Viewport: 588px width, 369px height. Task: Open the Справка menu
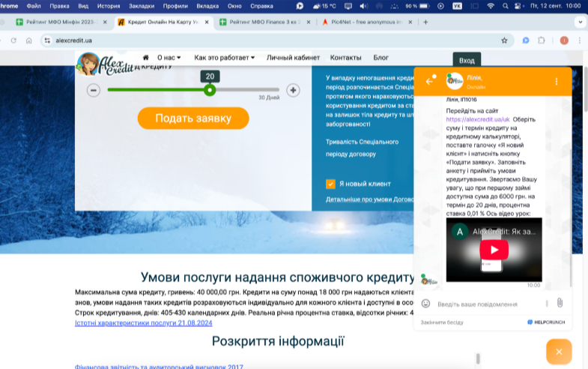click(x=261, y=6)
